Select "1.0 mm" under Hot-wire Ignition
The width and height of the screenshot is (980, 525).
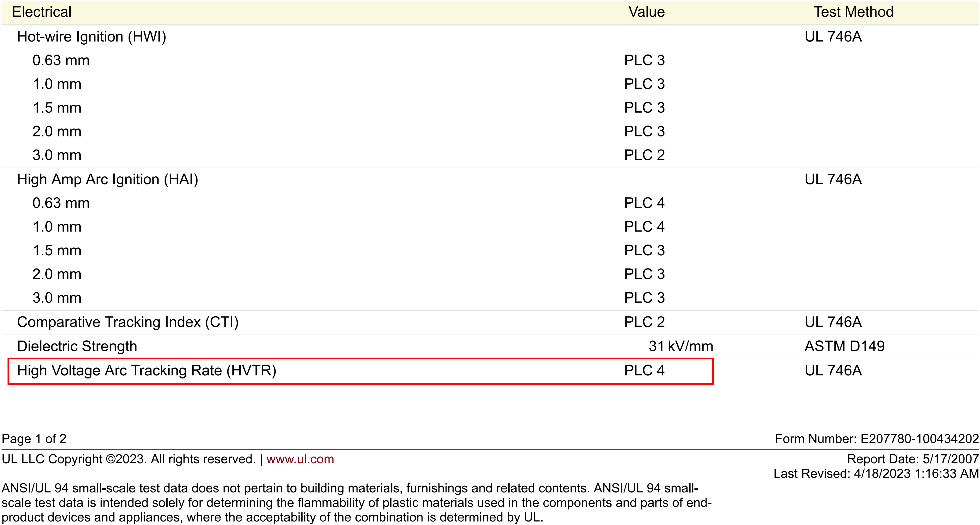coord(57,84)
